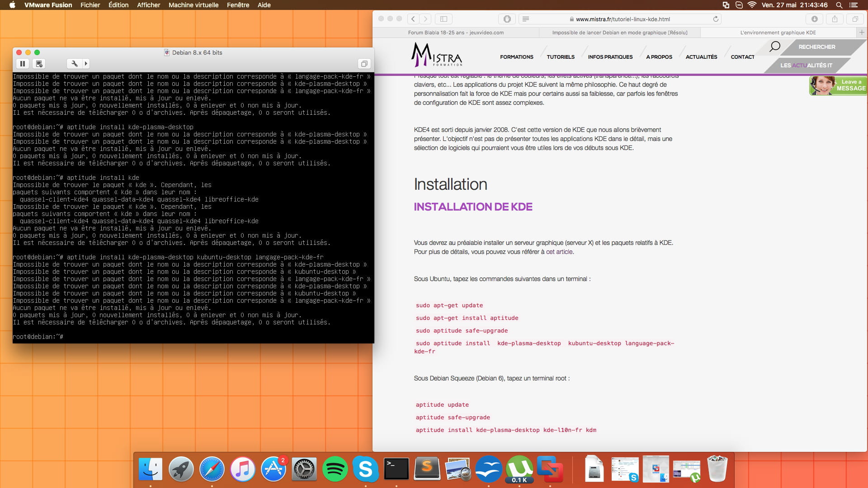Open the TUTORIELS menu

[x=561, y=57]
